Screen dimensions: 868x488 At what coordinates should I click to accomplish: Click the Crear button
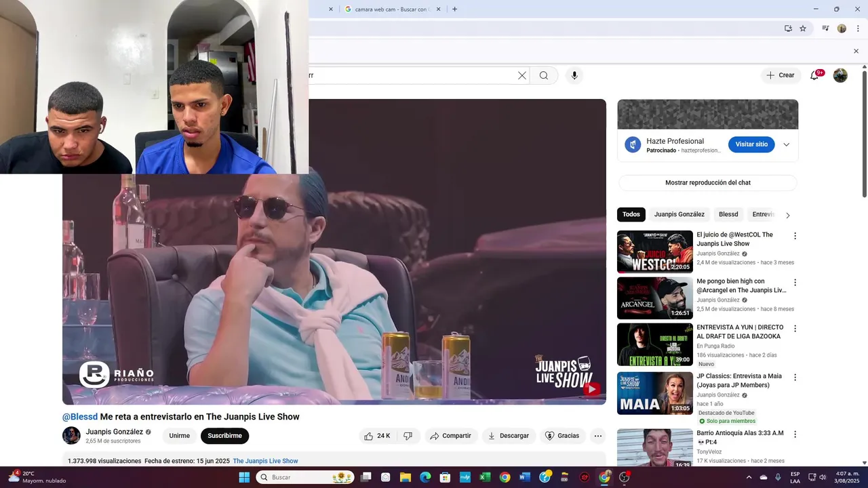tap(780, 75)
